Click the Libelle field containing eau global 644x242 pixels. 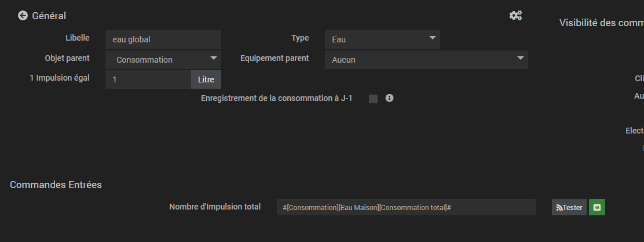pos(163,39)
